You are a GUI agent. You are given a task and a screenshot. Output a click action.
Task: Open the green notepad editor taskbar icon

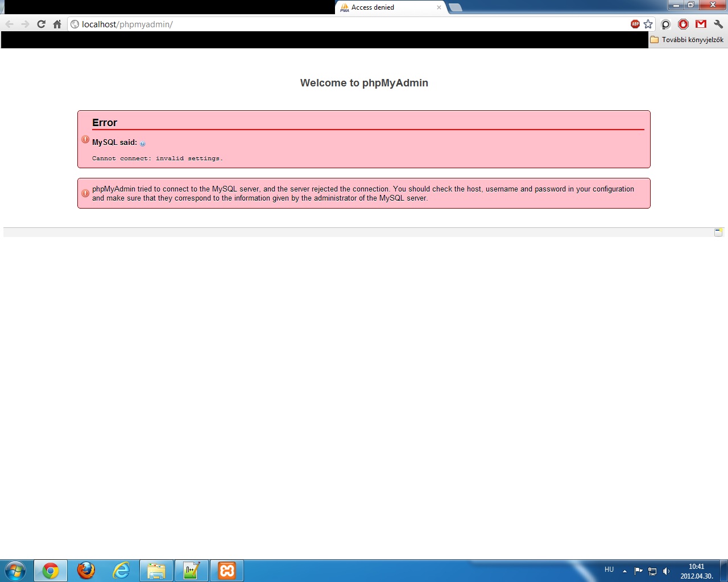[x=192, y=571]
